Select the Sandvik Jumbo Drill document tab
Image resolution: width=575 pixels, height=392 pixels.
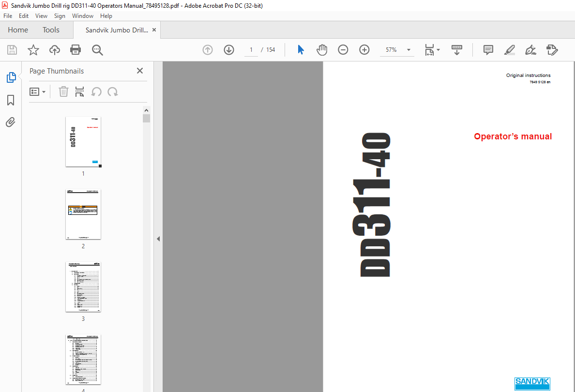(x=117, y=30)
